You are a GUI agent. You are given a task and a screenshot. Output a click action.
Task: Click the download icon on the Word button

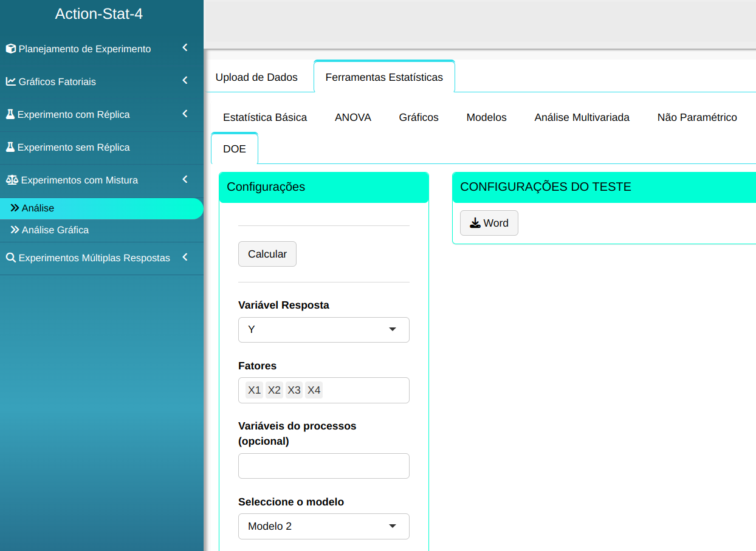[x=475, y=223]
